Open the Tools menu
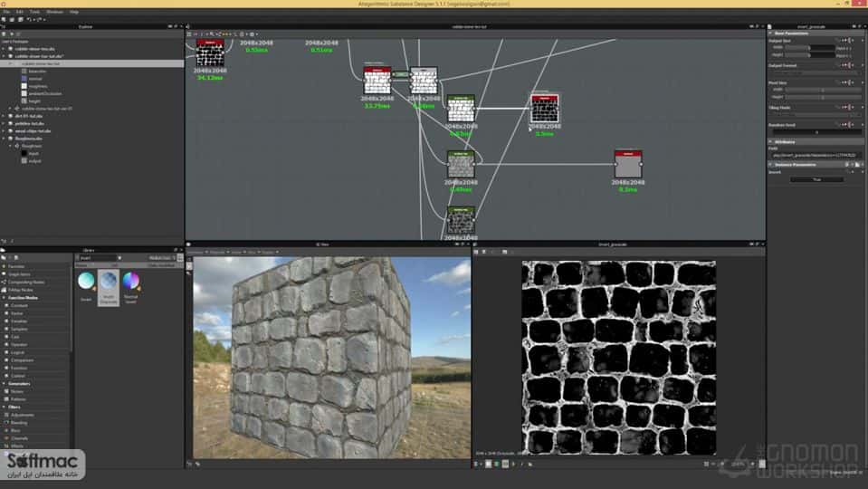The height and width of the screenshot is (489, 868). tap(35, 12)
